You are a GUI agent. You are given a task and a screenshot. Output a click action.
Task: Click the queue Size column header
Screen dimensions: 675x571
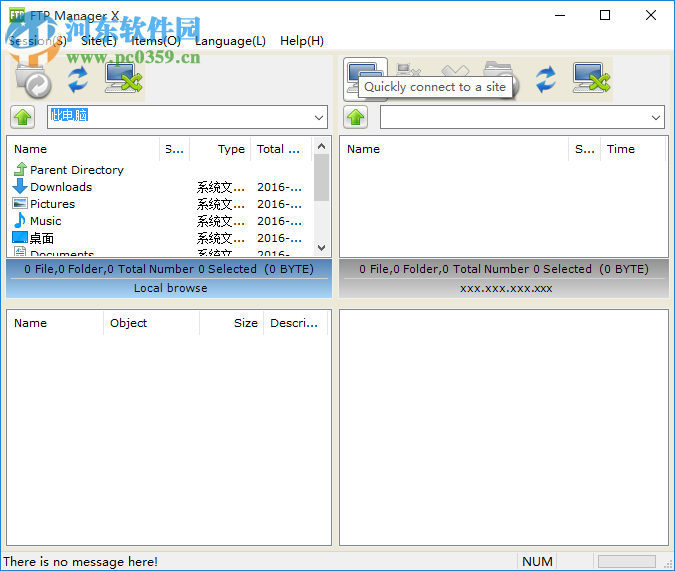[x=232, y=323]
